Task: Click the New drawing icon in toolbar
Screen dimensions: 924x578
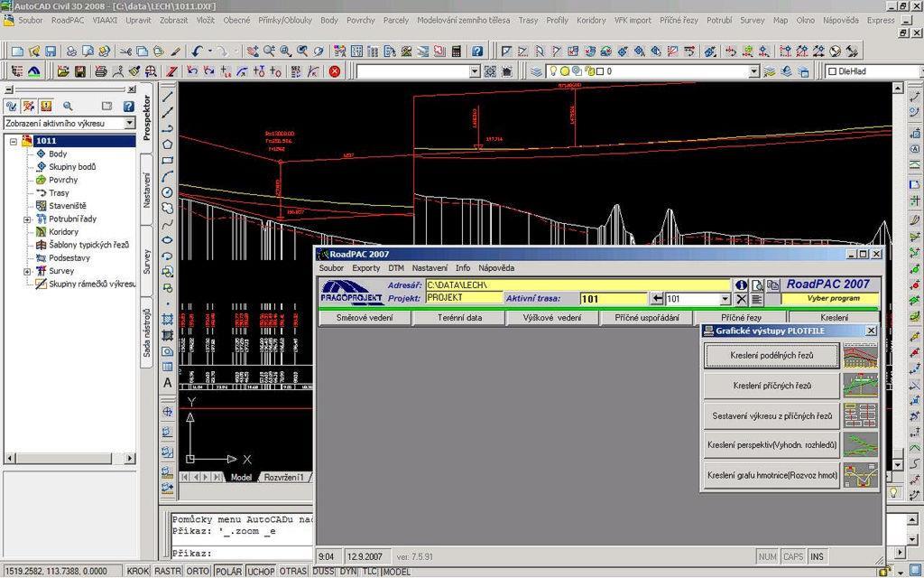Action: point(18,51)
